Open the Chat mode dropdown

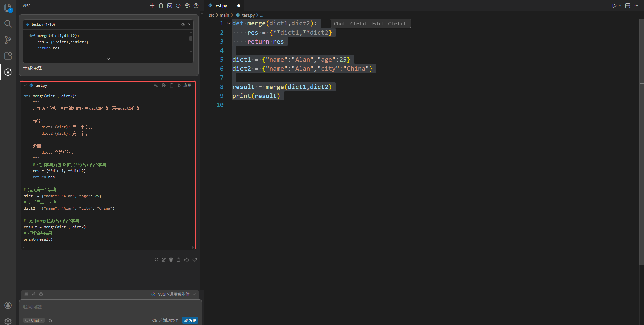click(34, 320)
